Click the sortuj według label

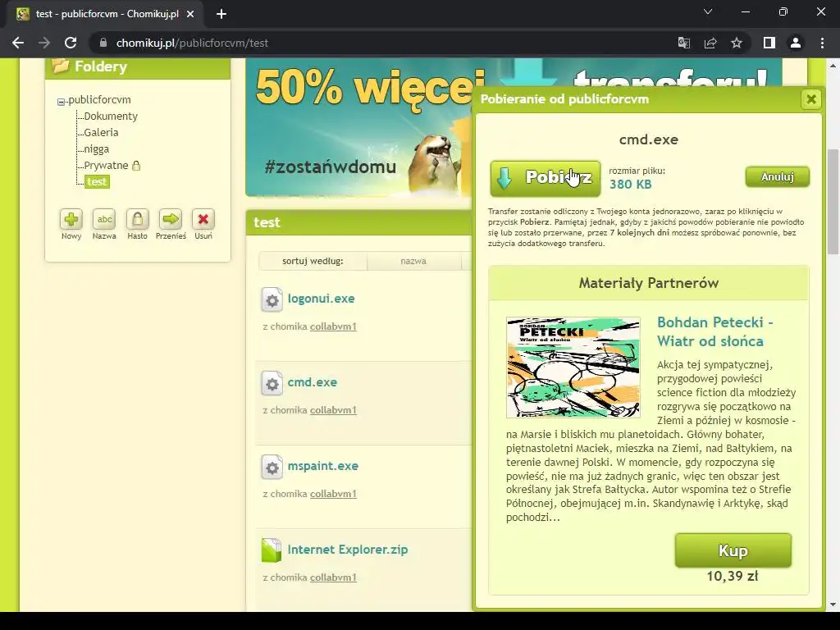313,261
